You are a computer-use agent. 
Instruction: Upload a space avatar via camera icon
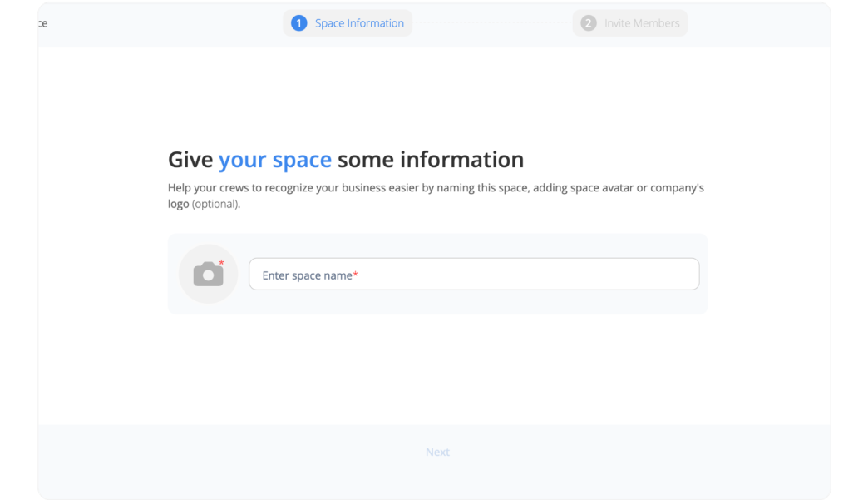[208, 274]
